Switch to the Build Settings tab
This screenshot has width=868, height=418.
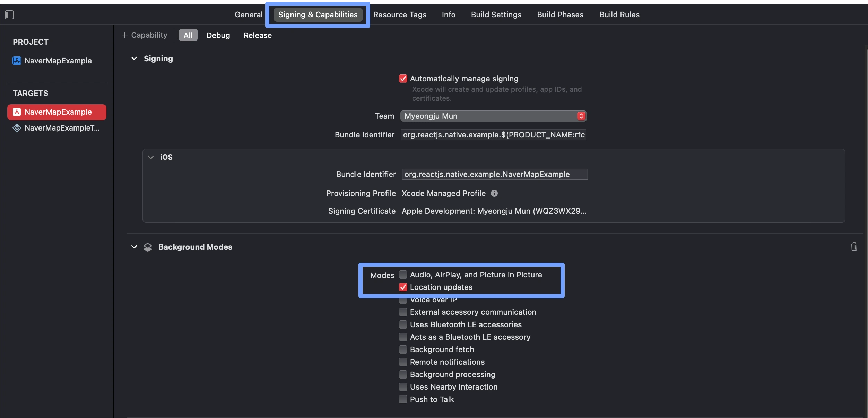(x=496, y=15)
